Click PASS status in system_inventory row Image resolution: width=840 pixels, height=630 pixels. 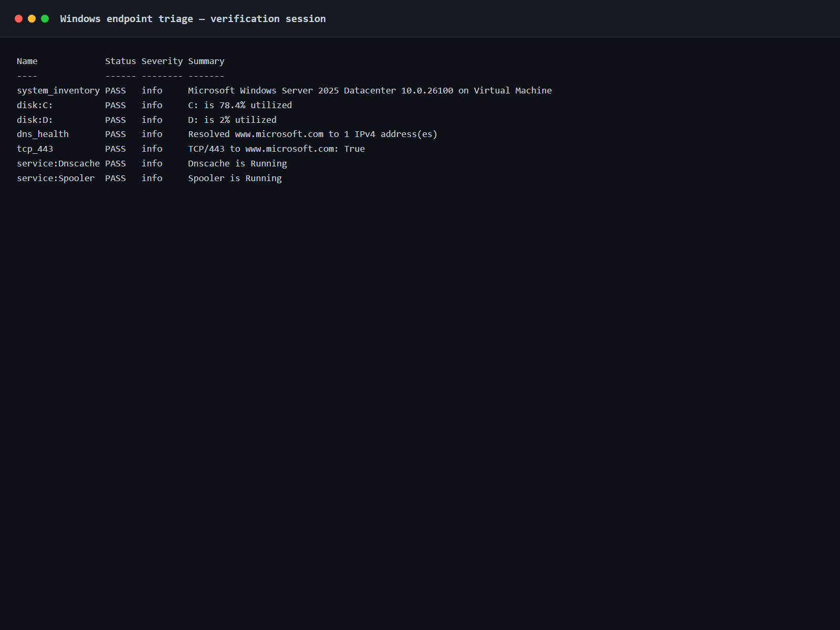(x=115, y=90)
